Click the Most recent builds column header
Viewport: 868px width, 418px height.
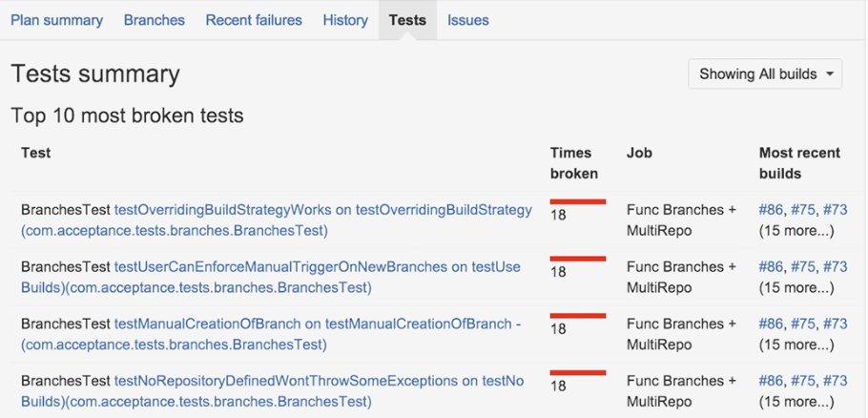(799, 163)
